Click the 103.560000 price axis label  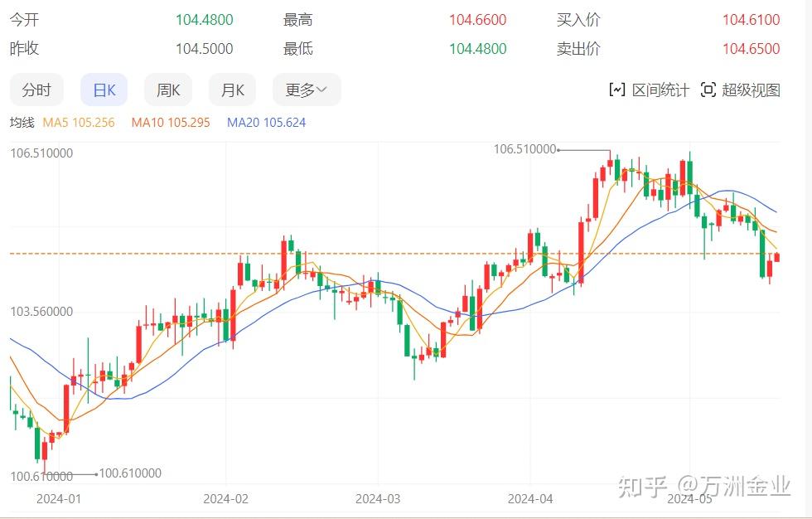click(x=41, y=312)
